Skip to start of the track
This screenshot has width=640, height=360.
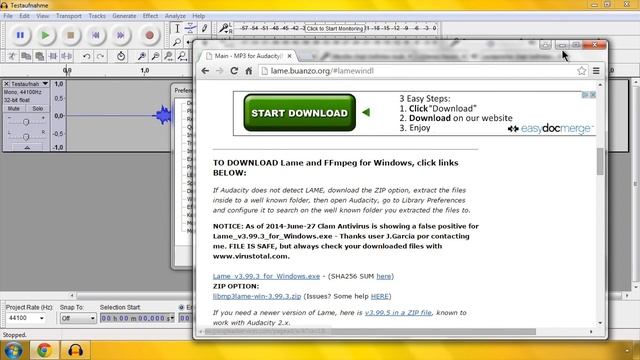coord(96,36)
